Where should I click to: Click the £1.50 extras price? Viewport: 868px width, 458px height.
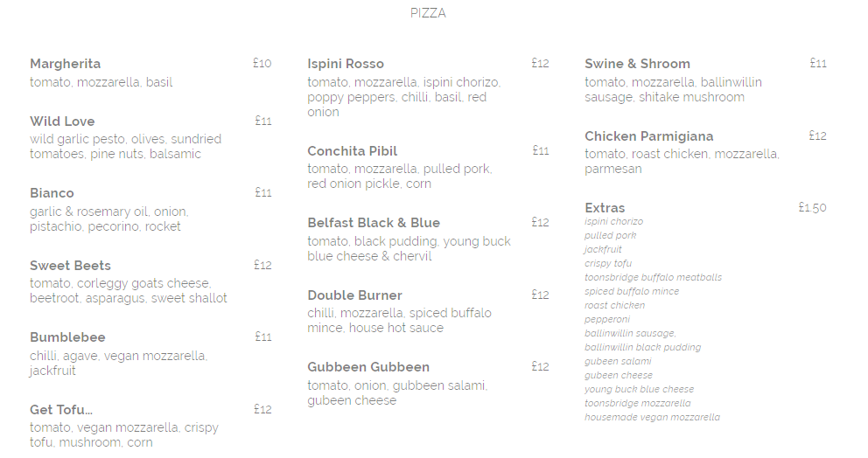pos(812,208)
